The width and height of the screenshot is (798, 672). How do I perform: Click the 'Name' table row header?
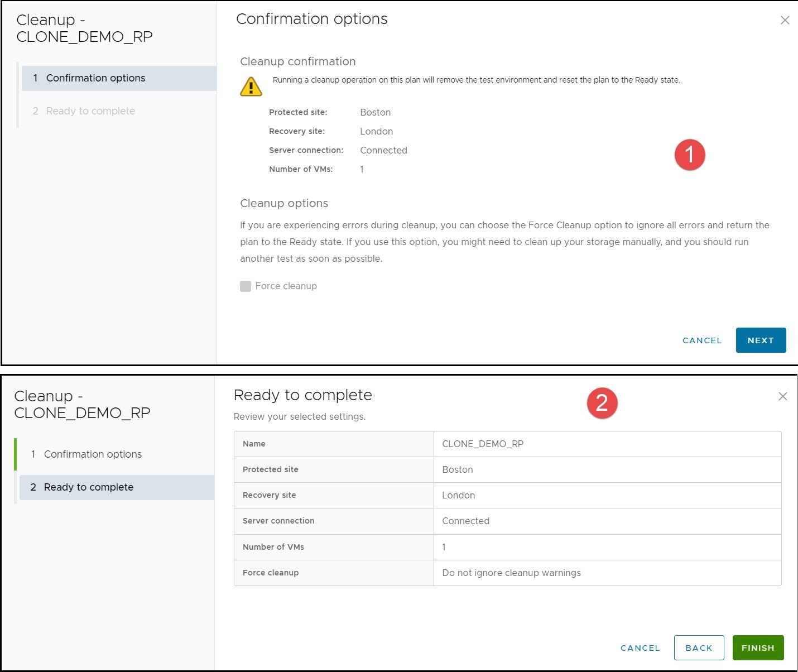point(334,444)
